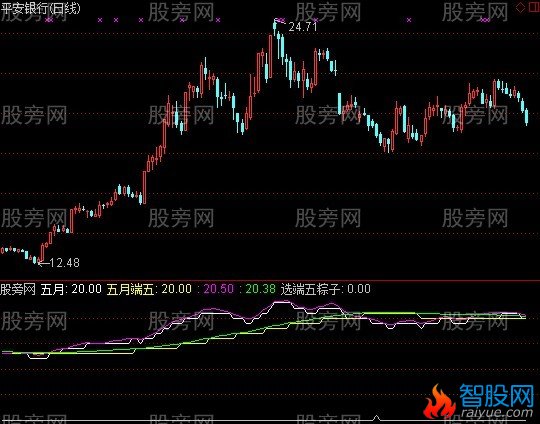Click the candlestick at the 24.71 peak
Screen dimensions: 540x424
point(275,28)
